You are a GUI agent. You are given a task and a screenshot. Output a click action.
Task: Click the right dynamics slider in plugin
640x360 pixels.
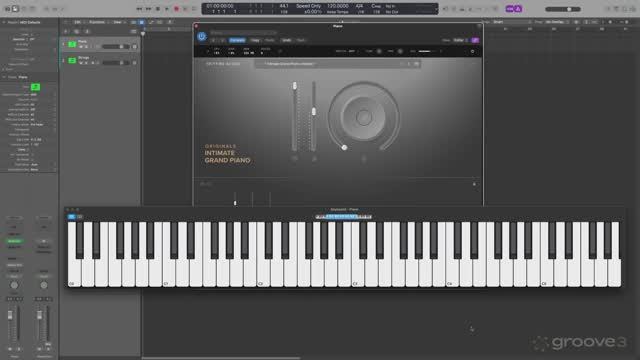(x=314, y=117)
